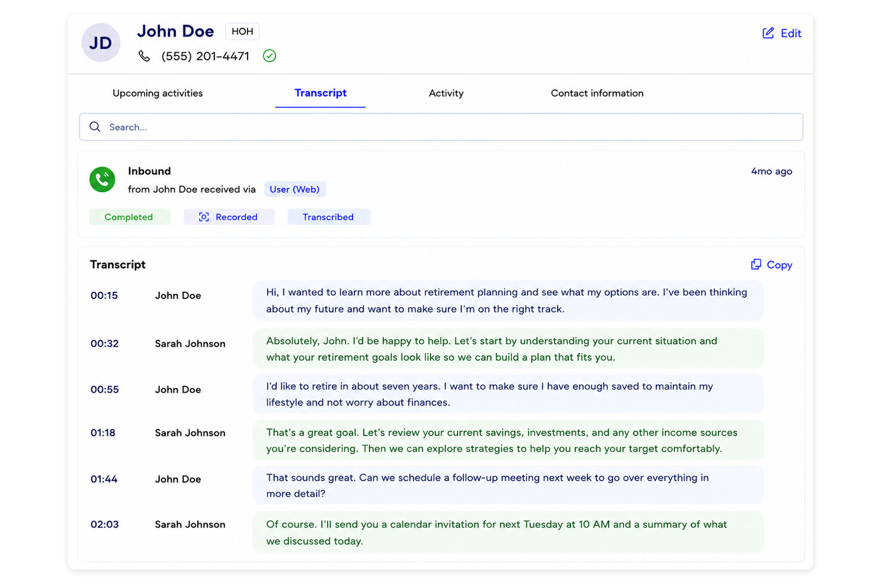Select the Transcript tab
This screenshot has height=588, width=883.
[320, 93]
